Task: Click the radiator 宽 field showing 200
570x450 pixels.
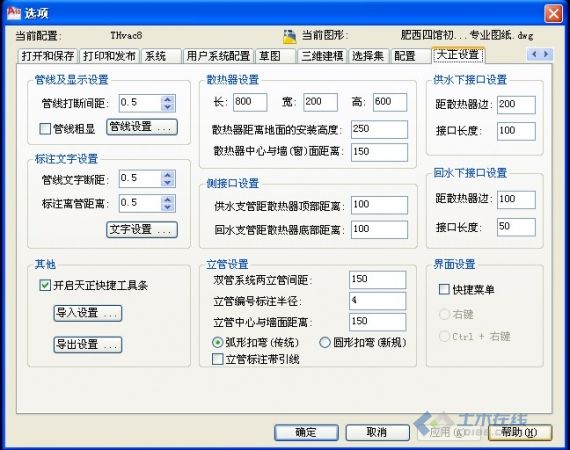Action: 320,102
